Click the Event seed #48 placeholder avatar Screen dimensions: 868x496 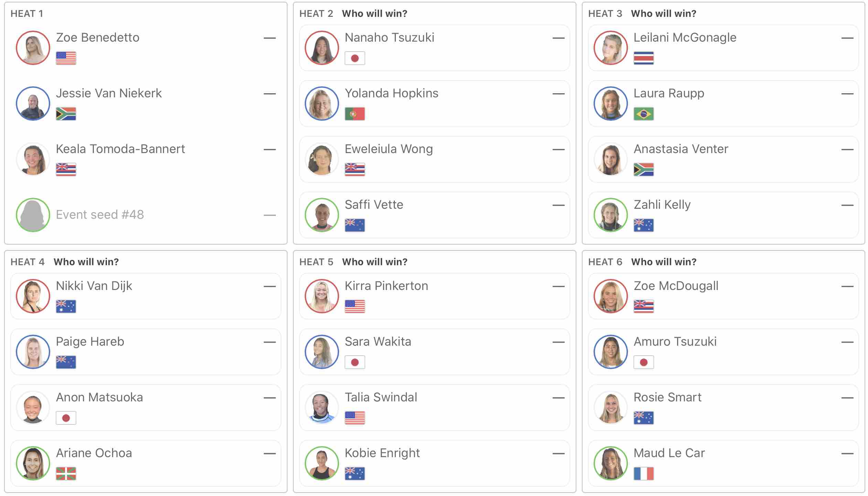[x=33, y=215]
